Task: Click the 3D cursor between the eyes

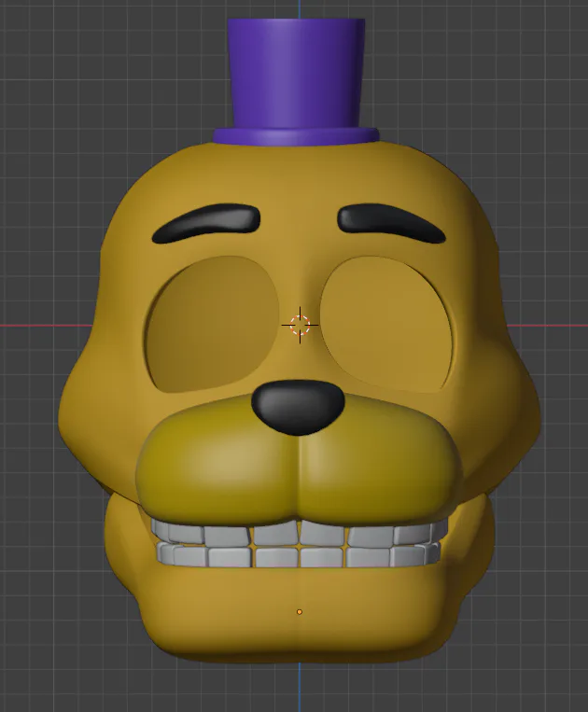Action: coord(300,325)
